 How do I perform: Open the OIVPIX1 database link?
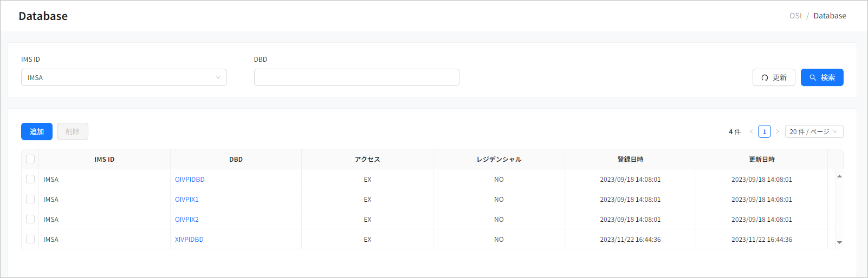(x=186, y=200)
